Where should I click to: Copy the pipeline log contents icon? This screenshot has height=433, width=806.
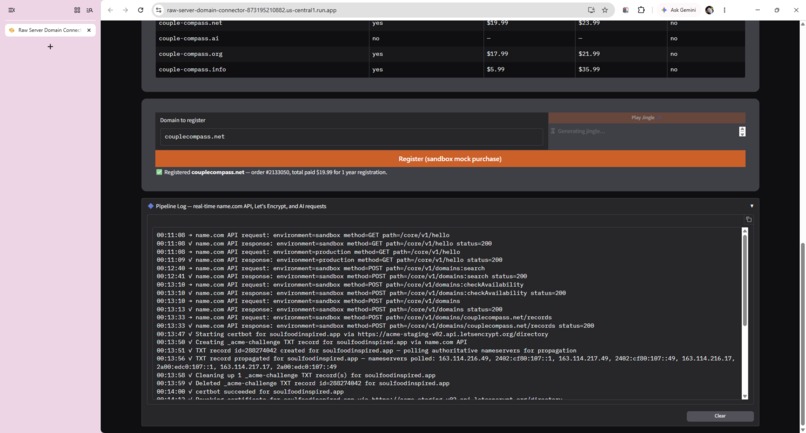coord(748,220)
